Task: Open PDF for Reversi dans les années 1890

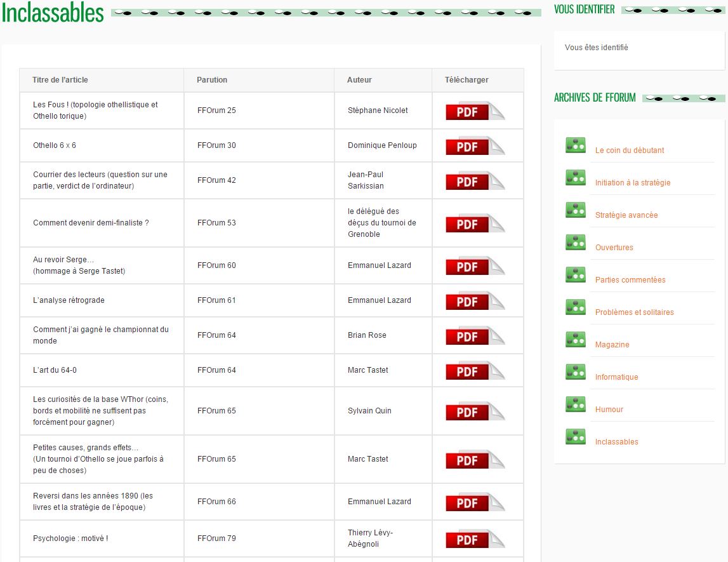Action: click(474, 502)
